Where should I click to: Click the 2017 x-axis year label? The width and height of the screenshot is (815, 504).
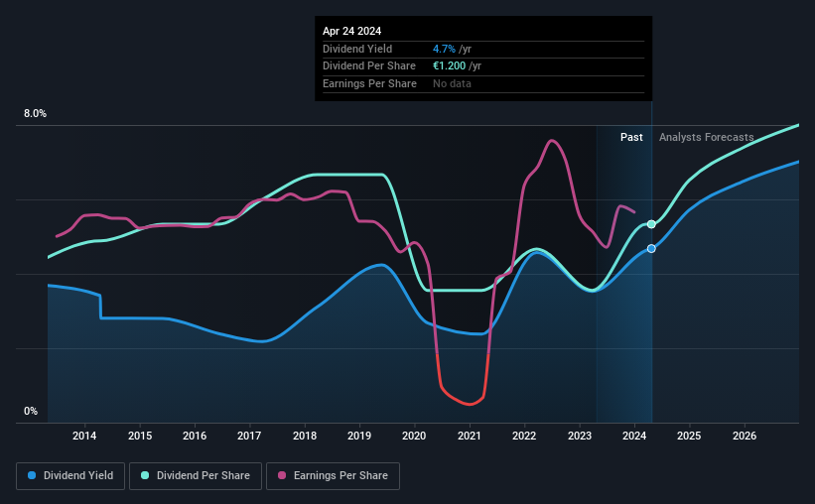249,436
